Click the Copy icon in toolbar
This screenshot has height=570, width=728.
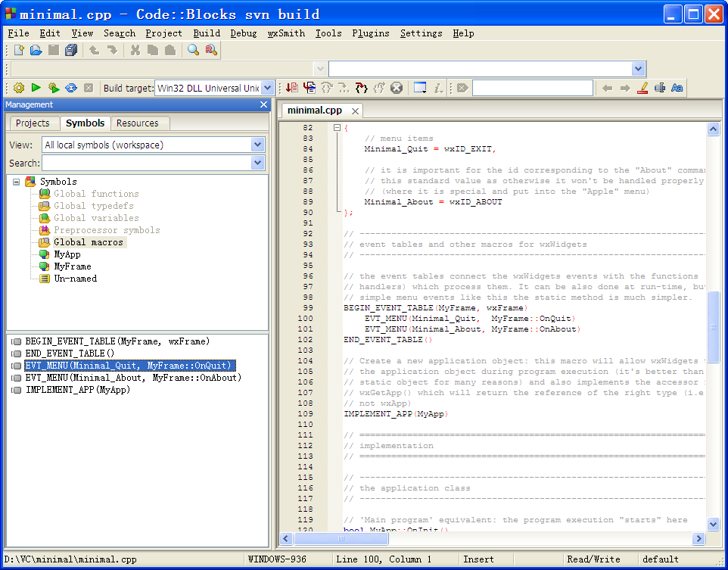(153, 50)
